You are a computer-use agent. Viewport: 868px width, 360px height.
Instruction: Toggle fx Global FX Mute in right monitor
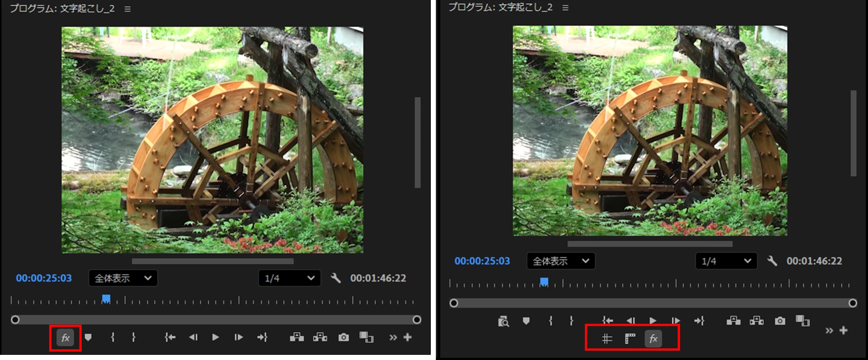click(653, 339)
